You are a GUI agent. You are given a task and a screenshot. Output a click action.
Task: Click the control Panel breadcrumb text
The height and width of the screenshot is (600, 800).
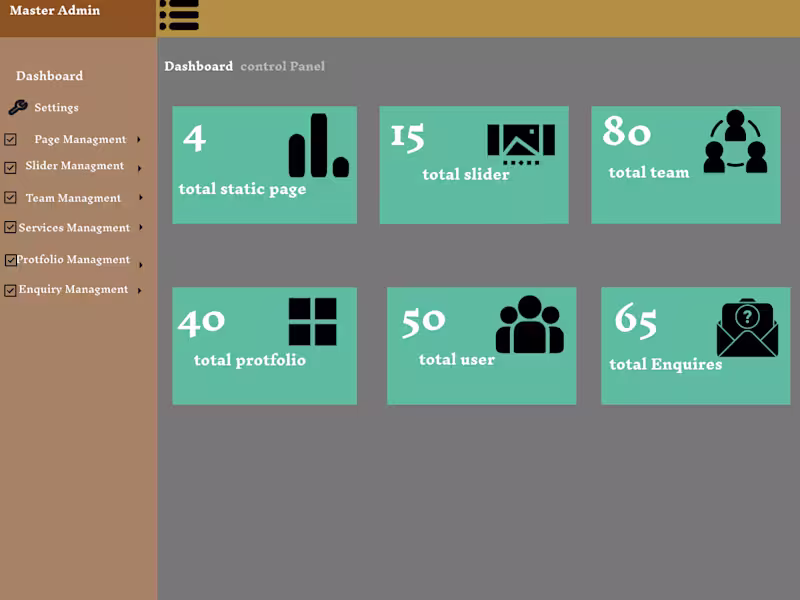[x=283, y=66]
